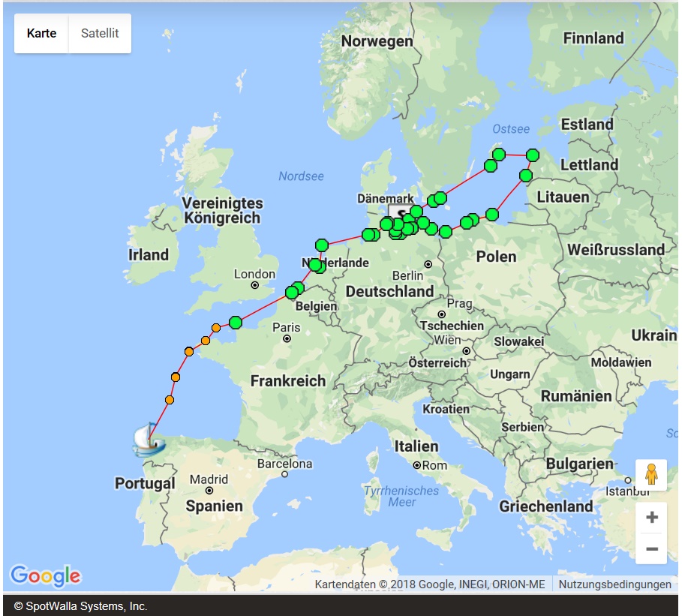This screenshot has width=682, height=616.
Task: Click the sailboat icon near Portugal
Action: click(x=147, y=440)
